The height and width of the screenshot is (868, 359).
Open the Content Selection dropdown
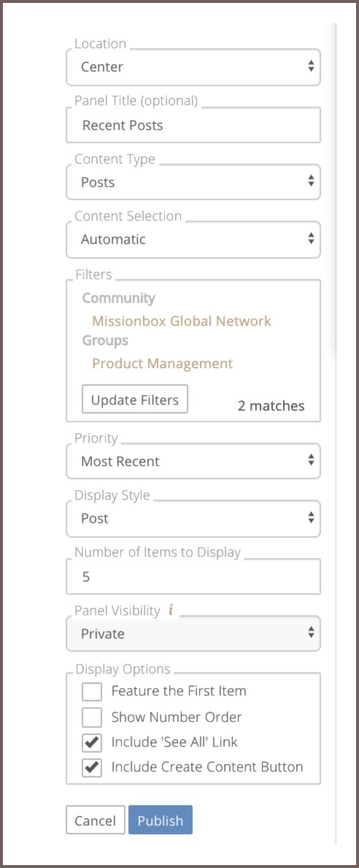pos(193,240)
